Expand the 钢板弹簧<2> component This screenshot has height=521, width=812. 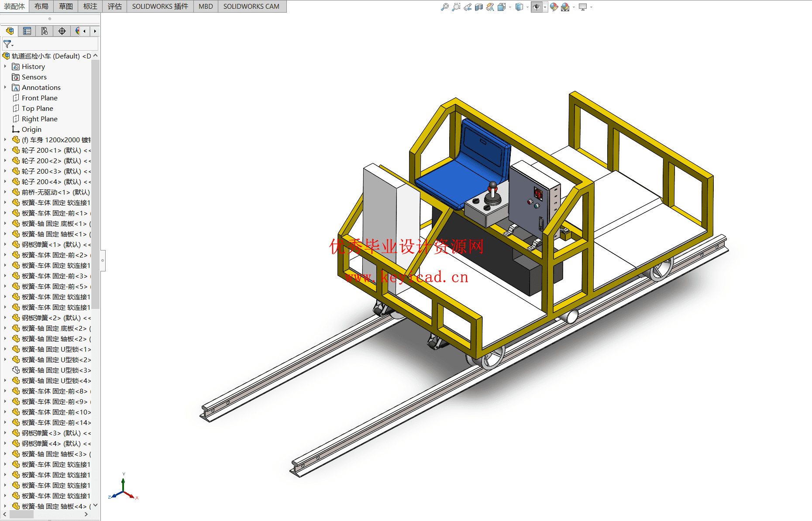[x=5, y=318]
